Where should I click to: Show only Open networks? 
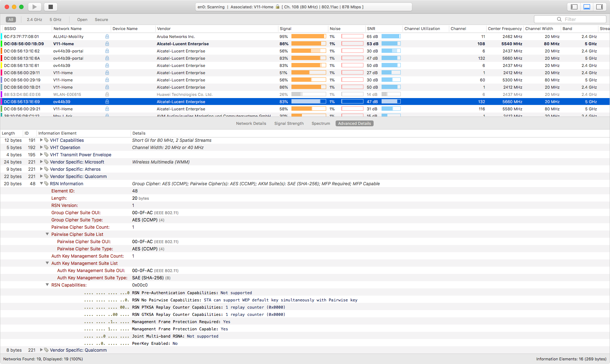(82, 20)
